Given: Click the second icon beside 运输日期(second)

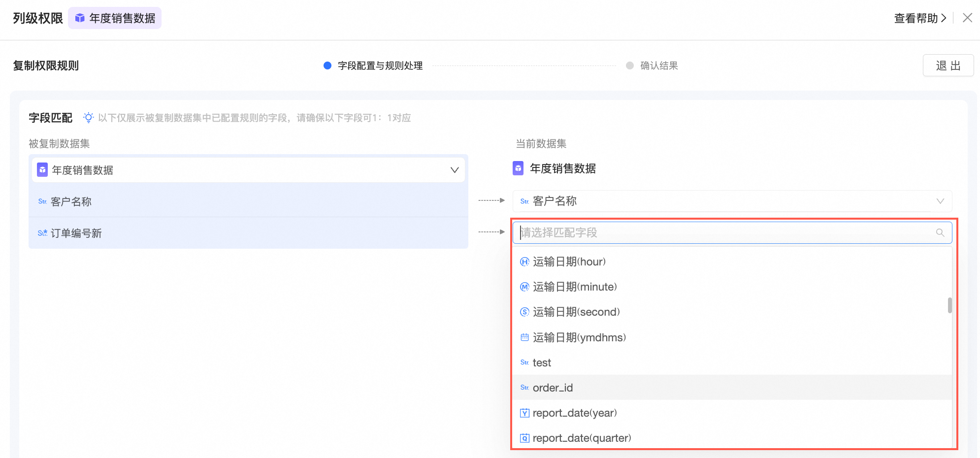Looking at the screenshot, I should pyautogui.click(x=524, y=312).
